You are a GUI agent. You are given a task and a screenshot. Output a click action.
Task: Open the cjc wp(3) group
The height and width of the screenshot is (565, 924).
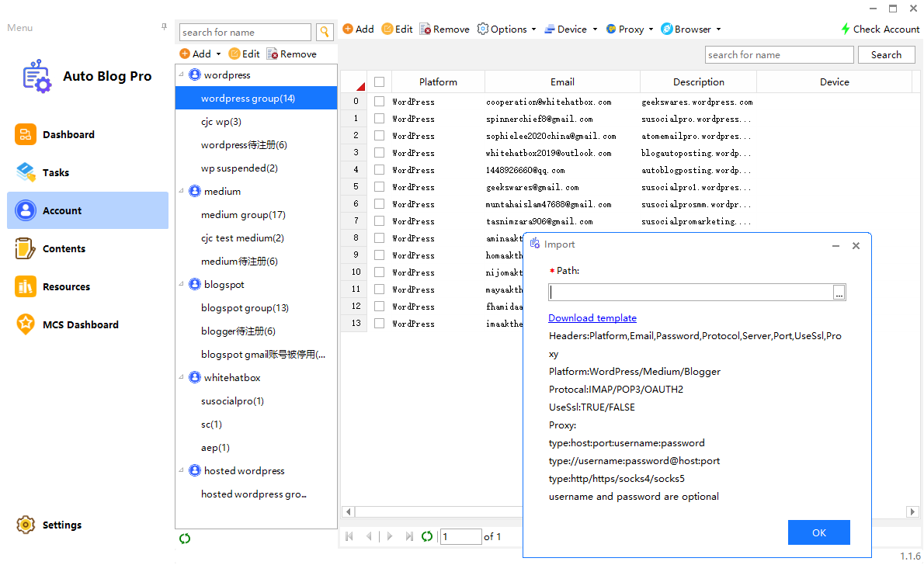[x=221, y=121]
